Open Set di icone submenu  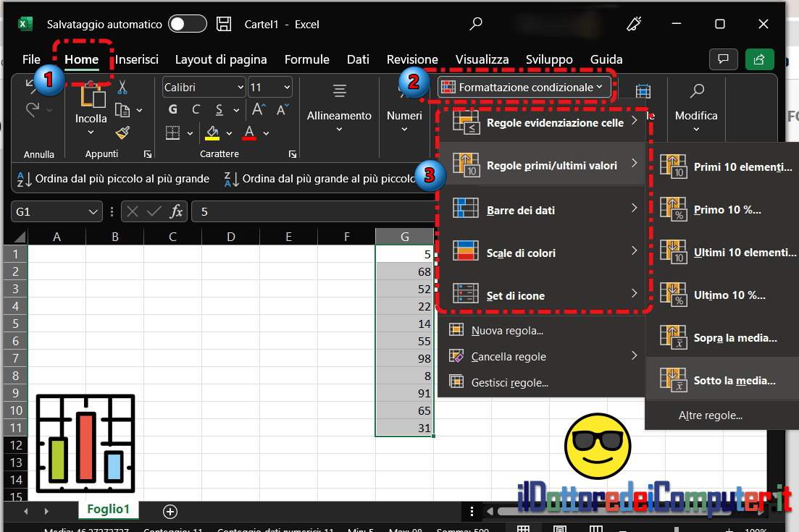pos(542,295)
